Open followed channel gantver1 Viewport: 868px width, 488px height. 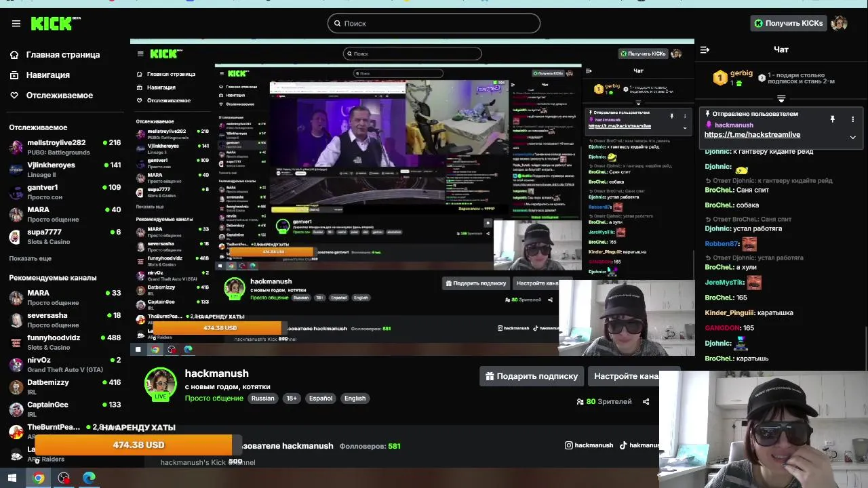[65, 192]
